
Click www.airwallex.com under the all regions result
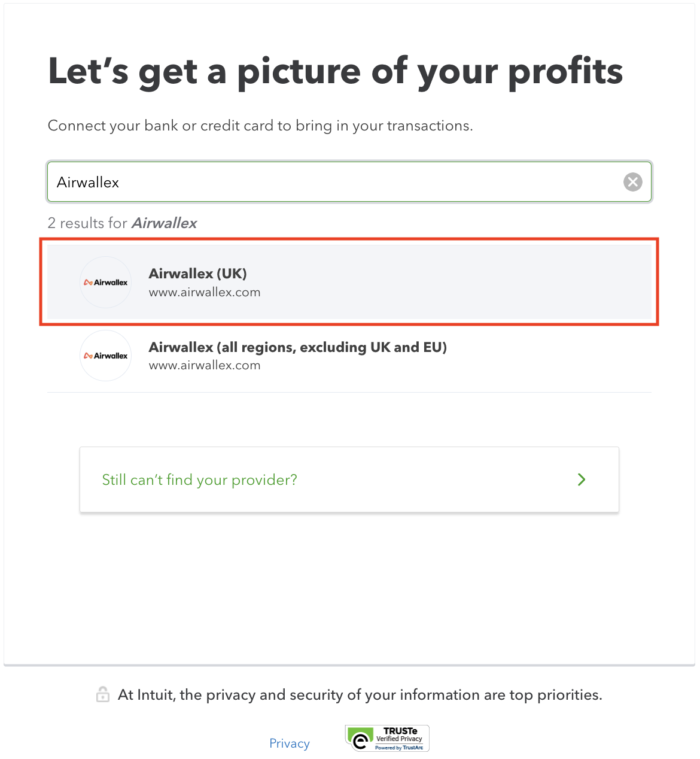tap(205, 366)
